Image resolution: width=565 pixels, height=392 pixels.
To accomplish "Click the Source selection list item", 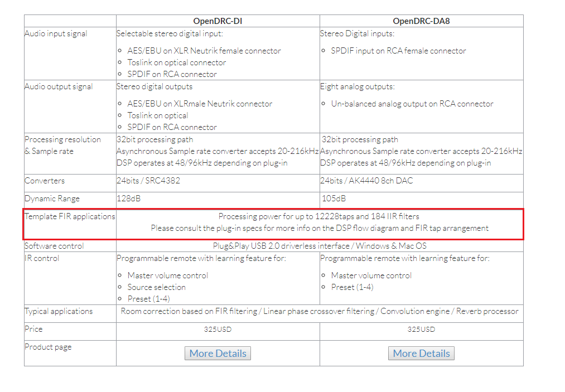I will (x=156, y=287).
